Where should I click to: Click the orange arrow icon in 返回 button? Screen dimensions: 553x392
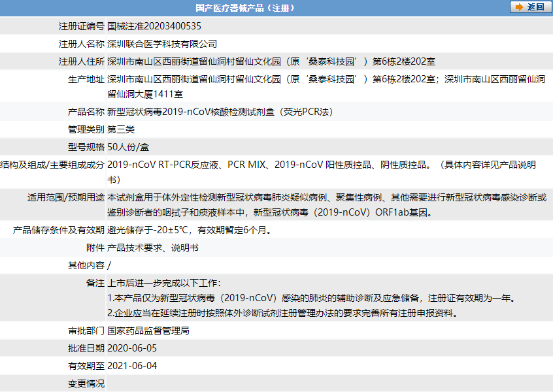coord(519,7)
